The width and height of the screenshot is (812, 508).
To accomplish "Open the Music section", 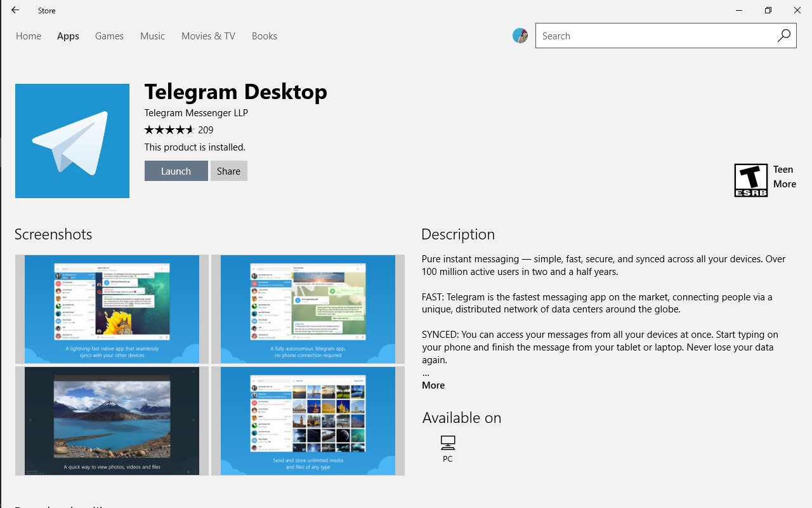I will 152,36.
